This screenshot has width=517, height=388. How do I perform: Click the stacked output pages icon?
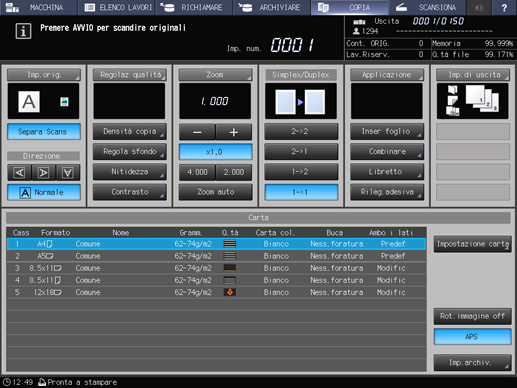click(483, 98)
